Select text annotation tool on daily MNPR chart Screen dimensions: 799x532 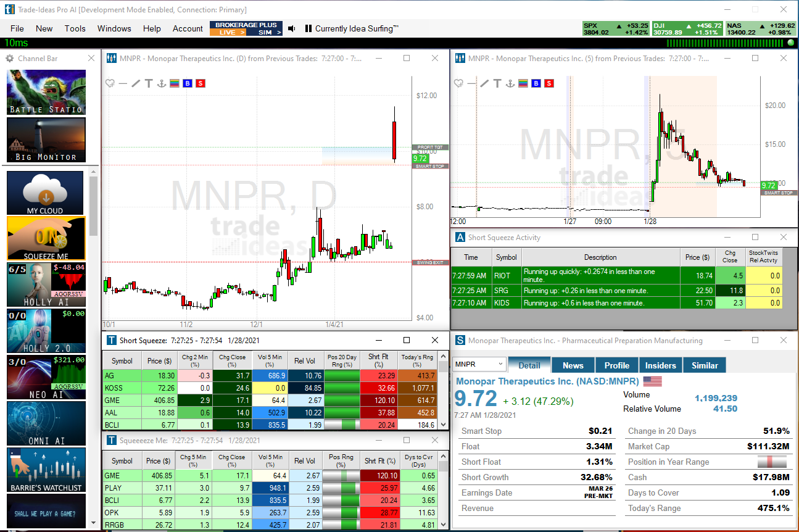point(149,83)
